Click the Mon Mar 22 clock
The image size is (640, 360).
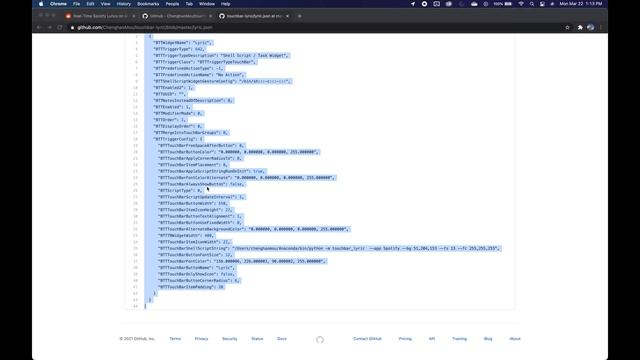tap(580, 4)
